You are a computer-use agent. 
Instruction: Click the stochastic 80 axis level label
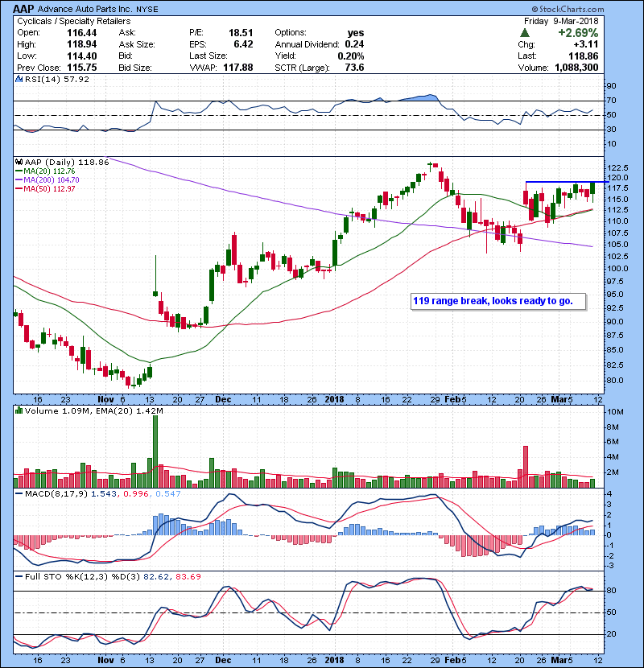click(612, 591)
